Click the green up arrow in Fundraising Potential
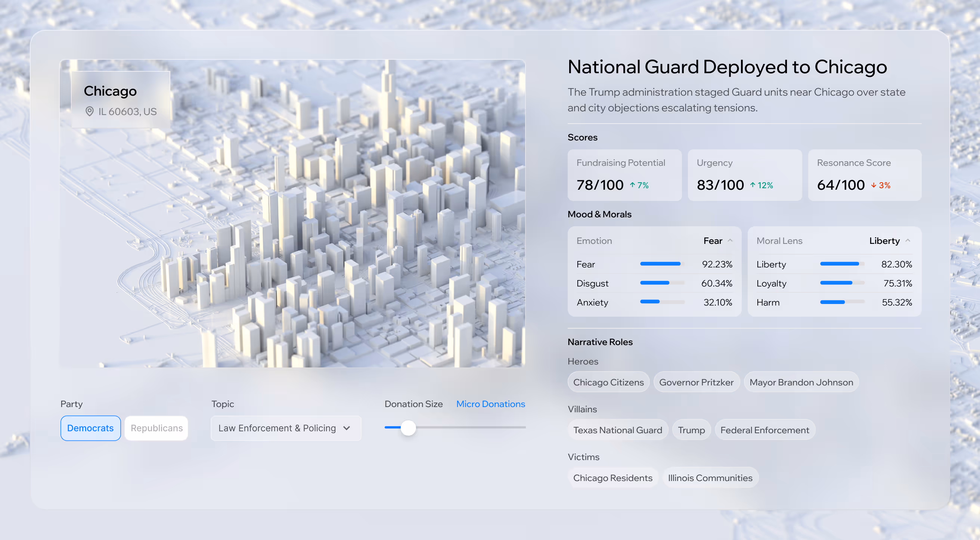The height and width of the screenshot is (540, 980). click(x=632, y=185)
